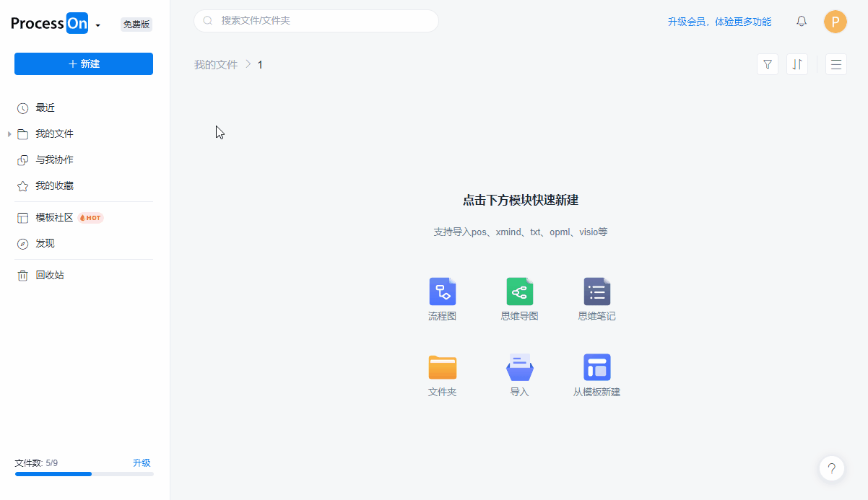
Task: Open the notification bell
Action: point(801,21)
